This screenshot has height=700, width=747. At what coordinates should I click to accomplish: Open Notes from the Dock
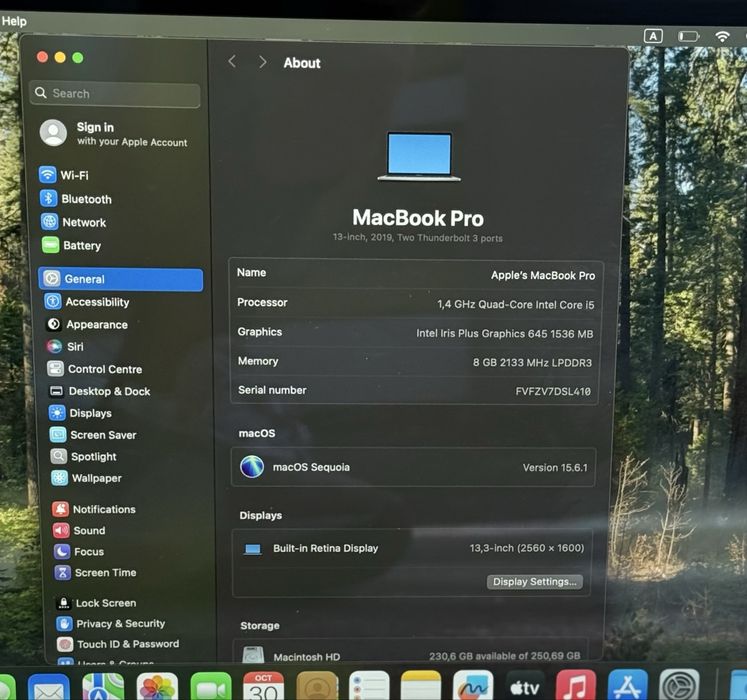coord(421,685)
